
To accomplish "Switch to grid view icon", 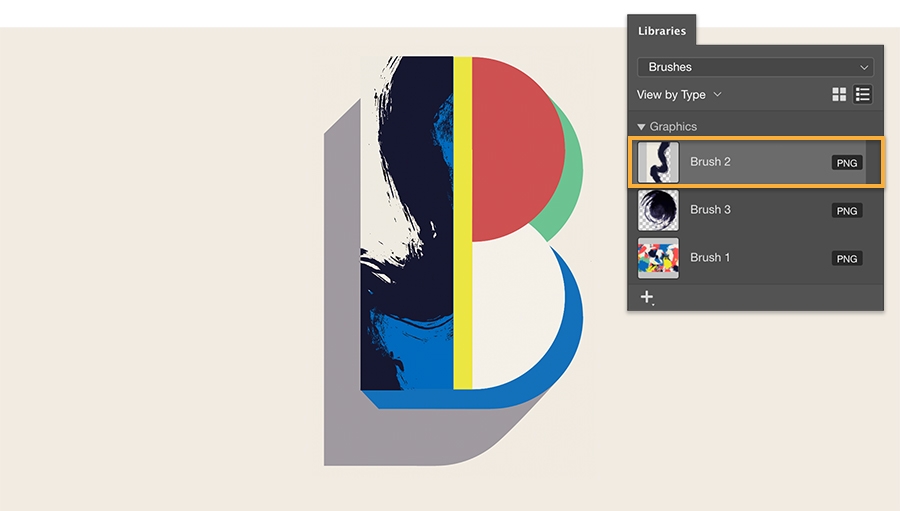I will (839, 95).
